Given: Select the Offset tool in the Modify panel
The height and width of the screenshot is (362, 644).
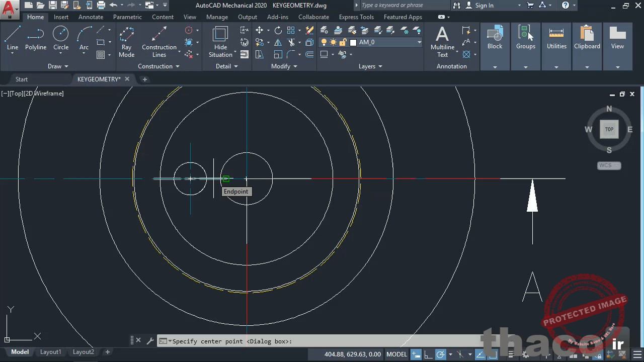Looking at the screenshot, I should point(309,54).
